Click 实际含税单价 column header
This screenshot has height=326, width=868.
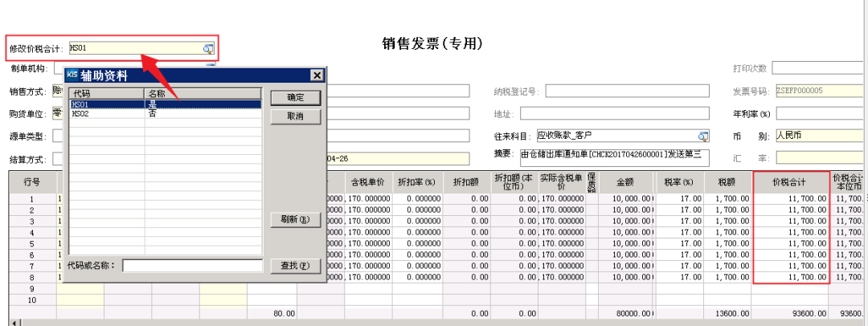point(562,182)
